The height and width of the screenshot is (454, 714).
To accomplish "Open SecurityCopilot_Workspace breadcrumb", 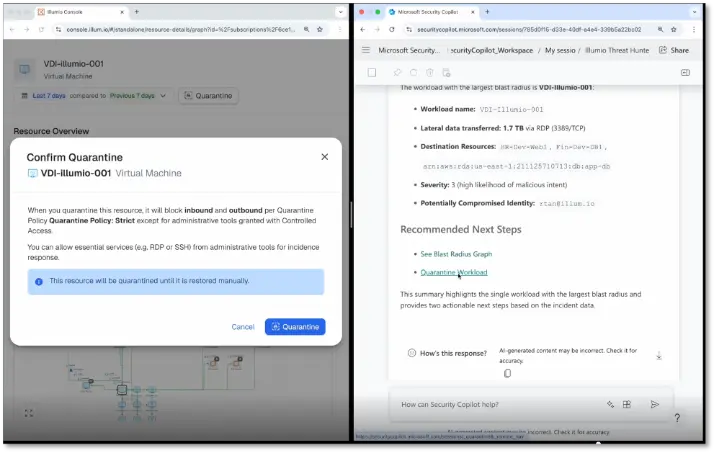I will (x=491, y=51).
